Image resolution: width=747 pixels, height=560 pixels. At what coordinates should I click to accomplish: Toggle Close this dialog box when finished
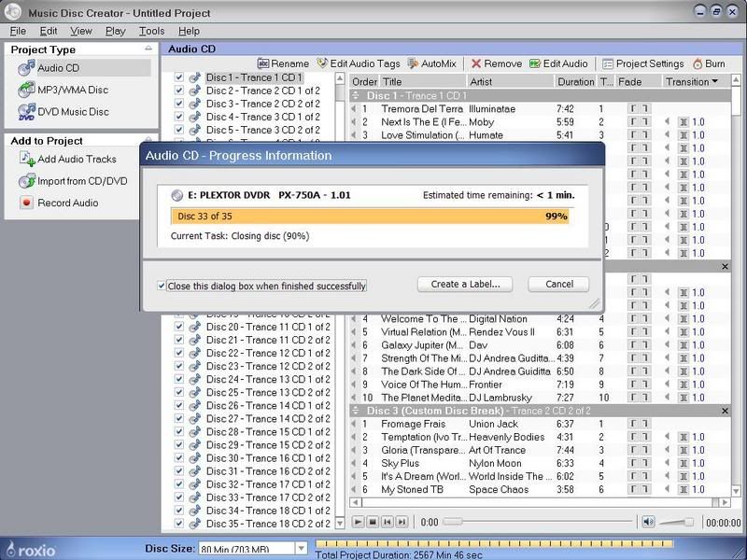tap(162, 286)
